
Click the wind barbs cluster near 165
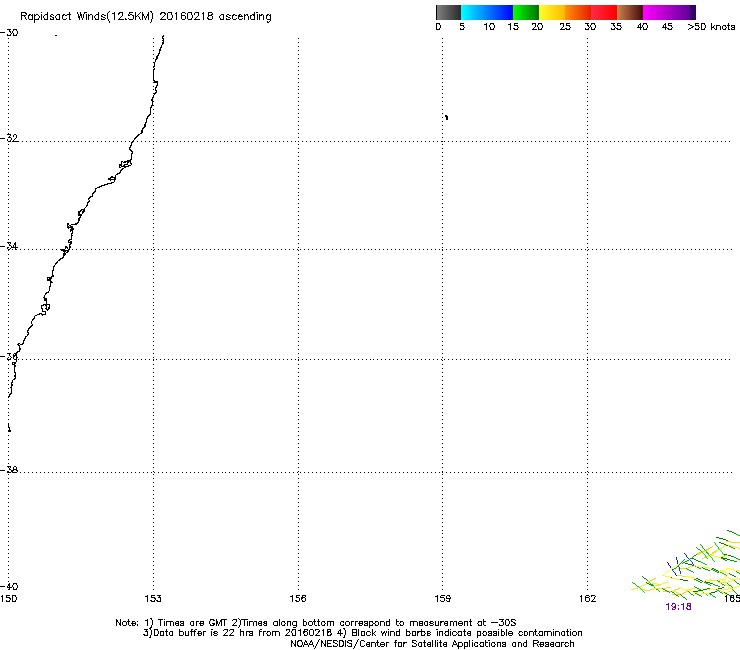tap(687, 564)
